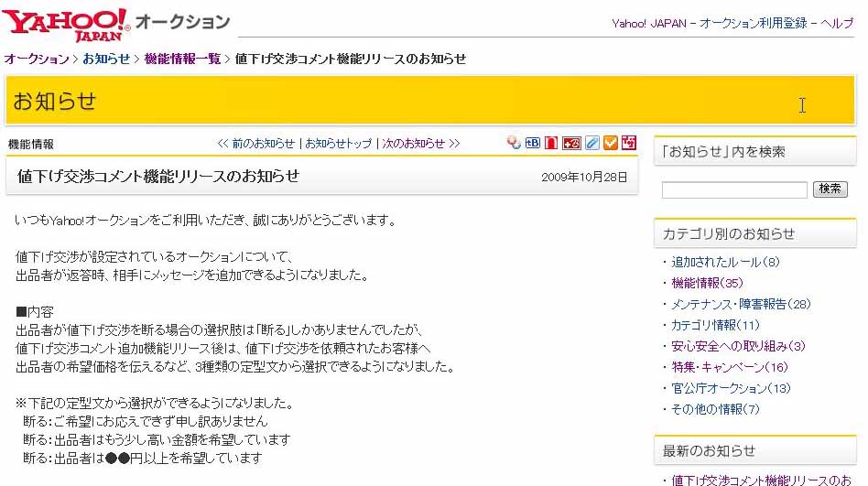Screen dimensions: 868x486
Task: Go to 機能情報一覧 in breadcrumb
Action: click(x=182, y=59)
